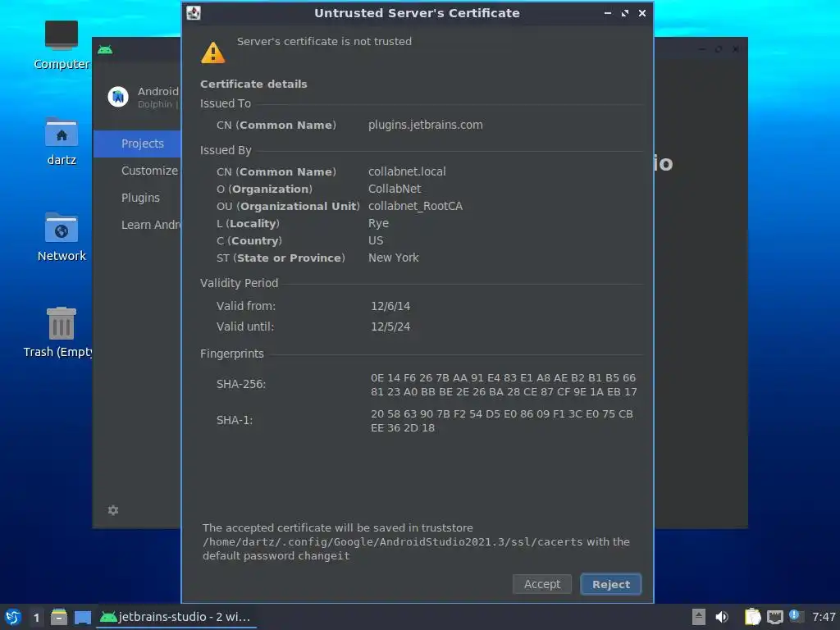The image size is (840, 630).
Task: Select the valid until date 12/5/24
Action: (390, 326)
